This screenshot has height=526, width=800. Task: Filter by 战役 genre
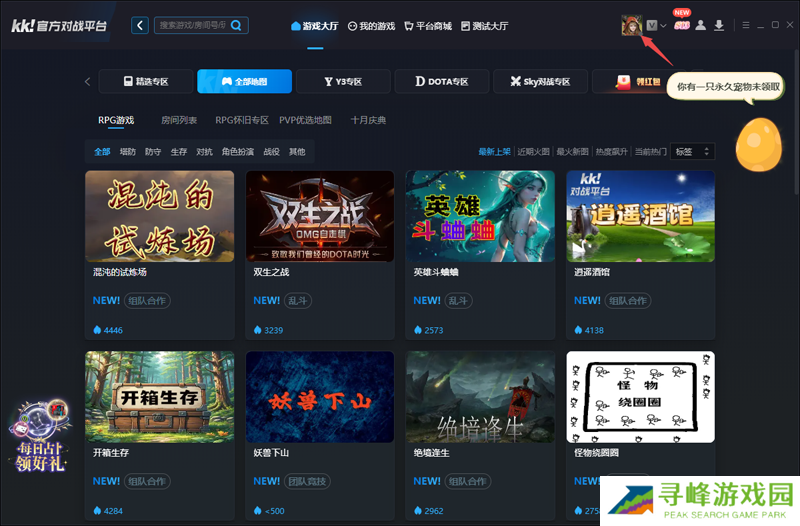coord(271,152)
